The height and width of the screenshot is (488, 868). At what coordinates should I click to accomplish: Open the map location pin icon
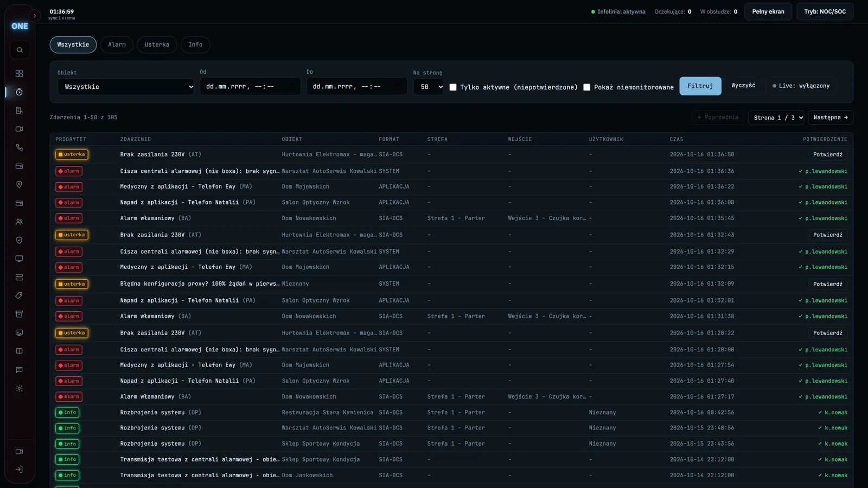pyautogui.click(x=20, y=184)
